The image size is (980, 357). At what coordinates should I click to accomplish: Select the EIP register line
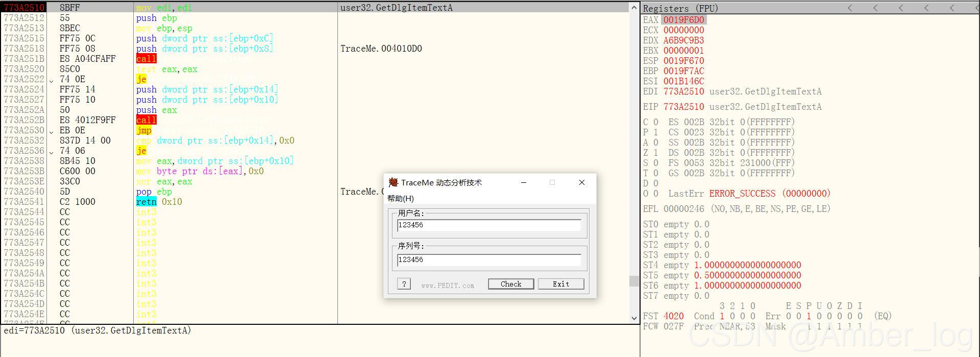pyautogui.click(x=732, y=107)
